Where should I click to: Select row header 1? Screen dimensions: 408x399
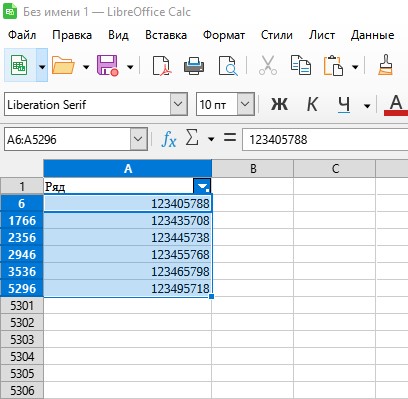pyautogui.click(x=22, y=186)
